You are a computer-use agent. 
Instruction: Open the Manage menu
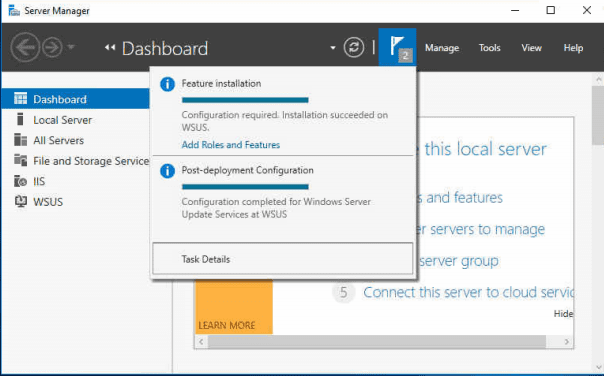tap(442, 48)
